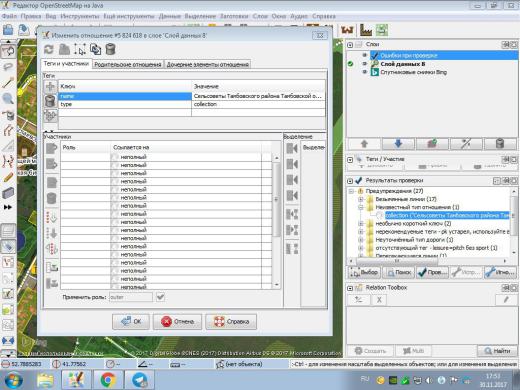The width and height of the screenshot is (520, 390).
Task: Toggle the validator results dialog button in sidebar
Action: (8, 294)
